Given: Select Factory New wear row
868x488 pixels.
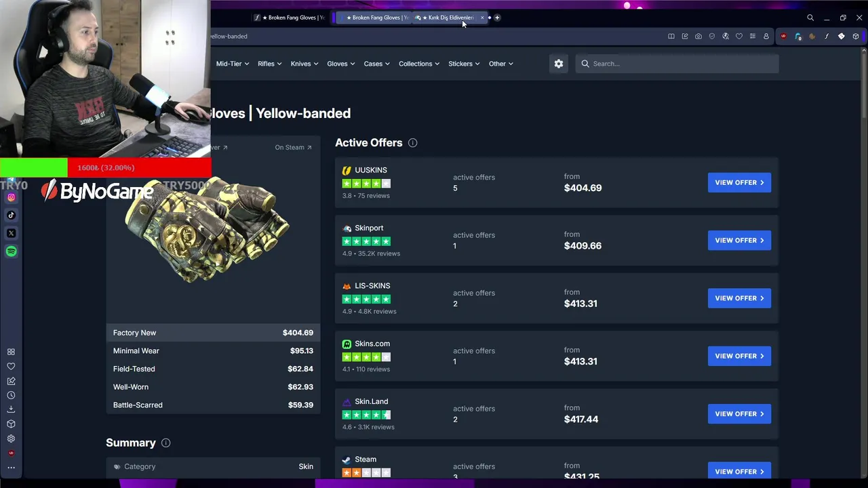Looking at the screenshot, I should [213, 333].
